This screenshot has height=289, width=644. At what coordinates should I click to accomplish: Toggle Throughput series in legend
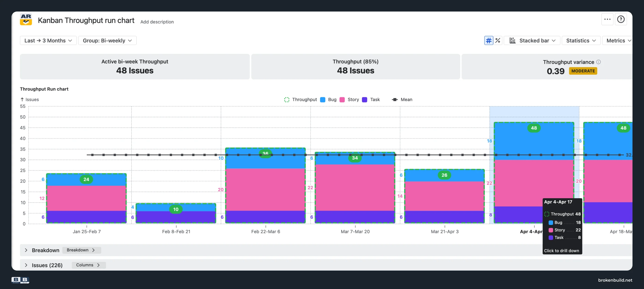[x=300, y=100]
